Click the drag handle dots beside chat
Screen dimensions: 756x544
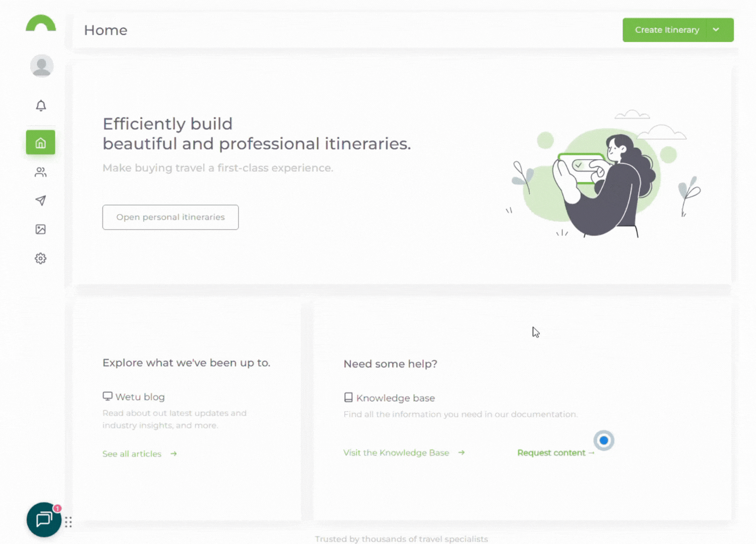pyautogui.click(x=69, y=522)
